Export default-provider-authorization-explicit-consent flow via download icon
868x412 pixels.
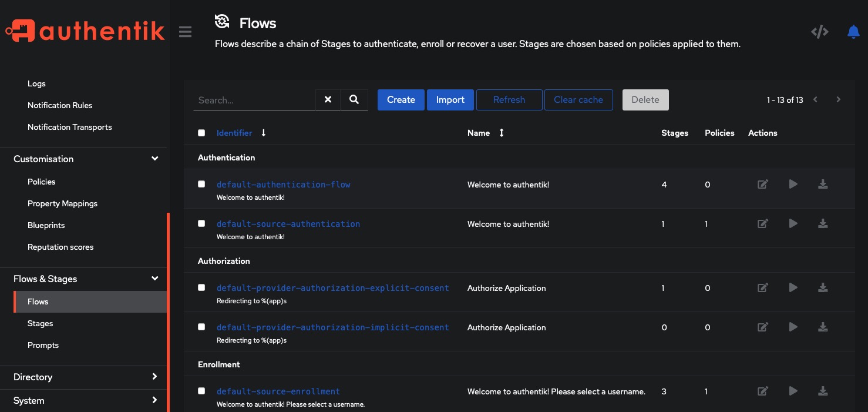[x=823, y=287]
